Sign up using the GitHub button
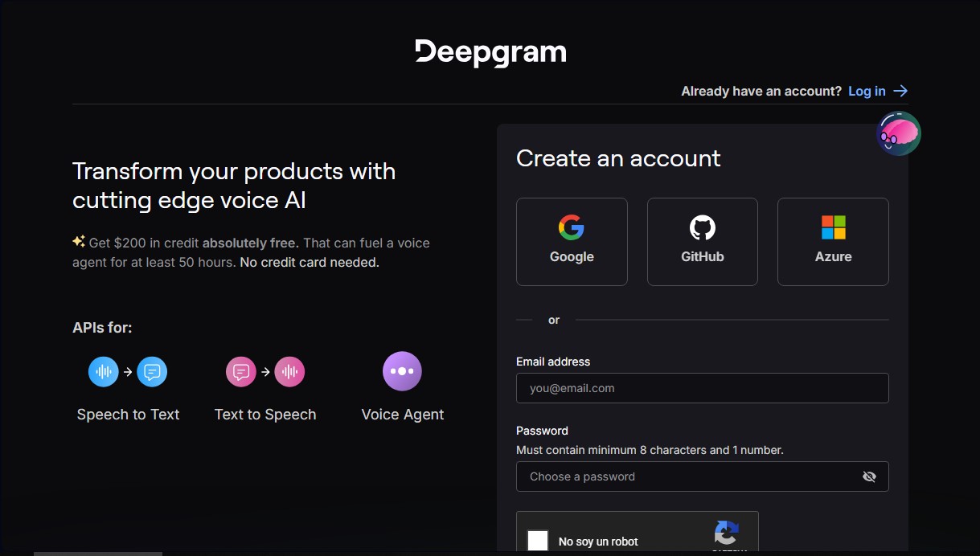Image resolution: width=980 pixels, height=556 pixels. pyautogui.click(x=702, y=241)
